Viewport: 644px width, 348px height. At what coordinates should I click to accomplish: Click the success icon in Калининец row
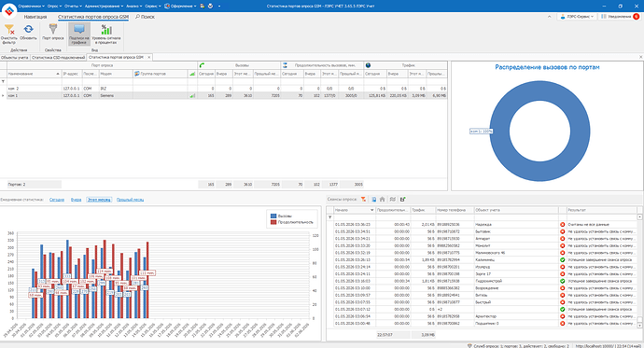point(562,259)
